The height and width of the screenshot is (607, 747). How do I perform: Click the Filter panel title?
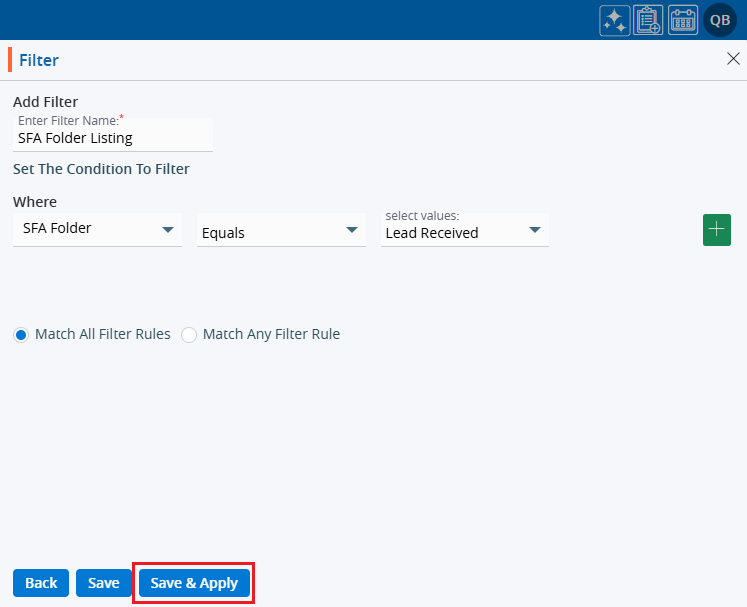tap(39, 60)
